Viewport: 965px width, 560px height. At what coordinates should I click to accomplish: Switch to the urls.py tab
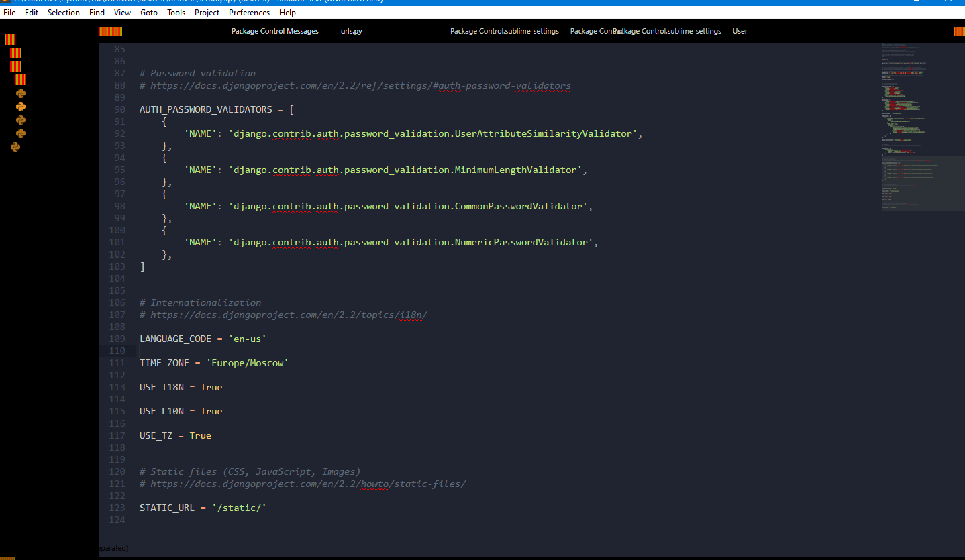click(351, 31)
